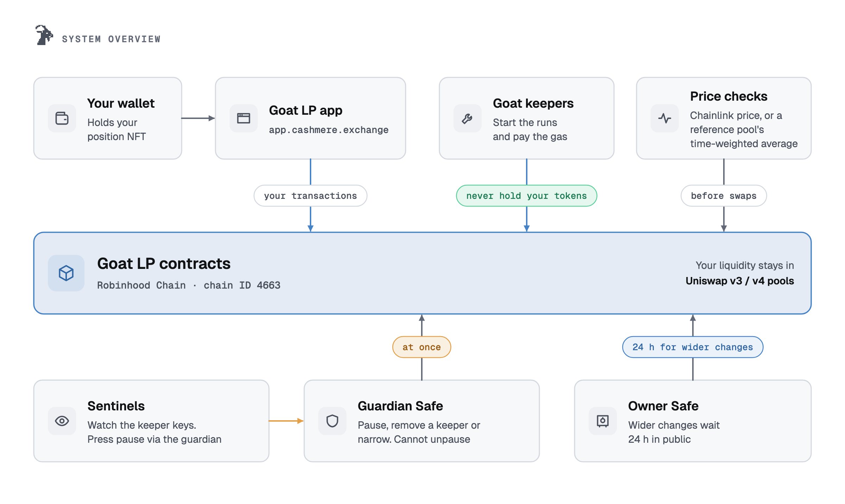The height and width of the screenshot is (504, 845).
Task: Select the 'your transactions' pill label
Action: [311, 196]
